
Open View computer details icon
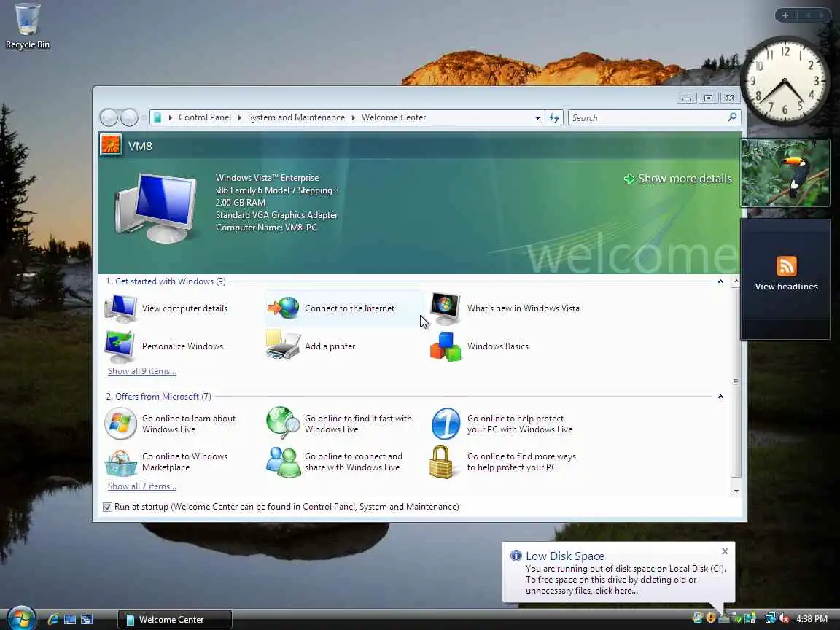coord(121,308)
